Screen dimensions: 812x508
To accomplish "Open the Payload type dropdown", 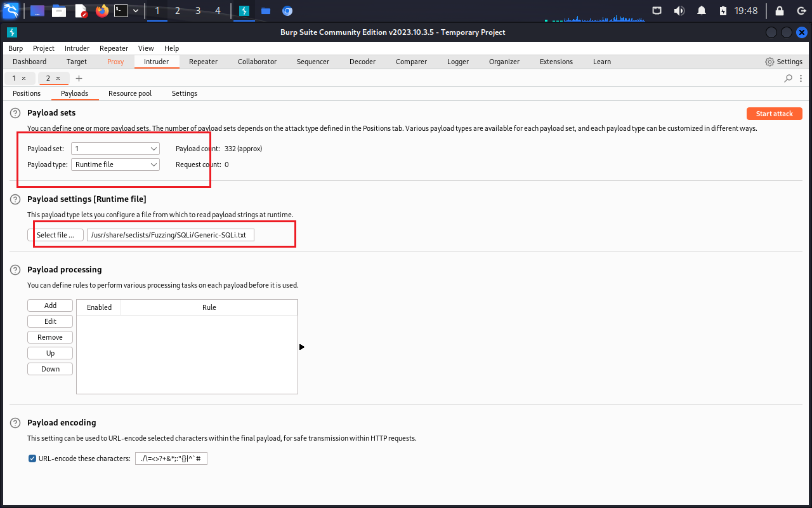I will click(115, 164).
